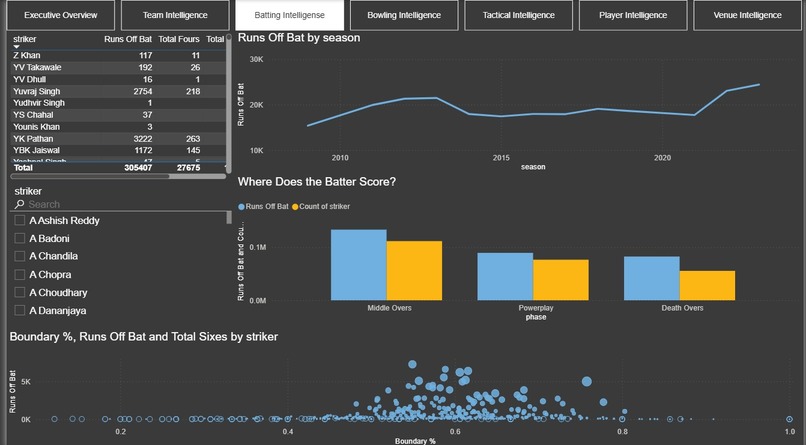806x445 pixels.
Task: Select YV Dhull table row
Action: tap(118, 79)
